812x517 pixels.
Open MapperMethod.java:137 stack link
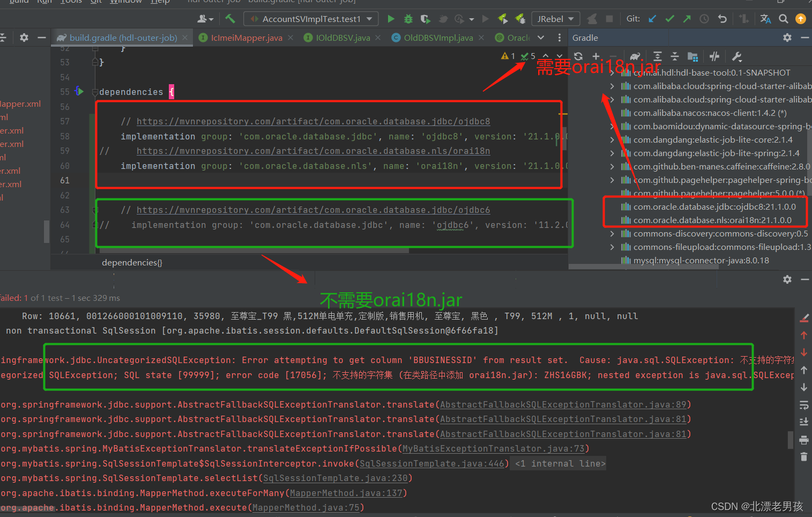tap(346, 493)
